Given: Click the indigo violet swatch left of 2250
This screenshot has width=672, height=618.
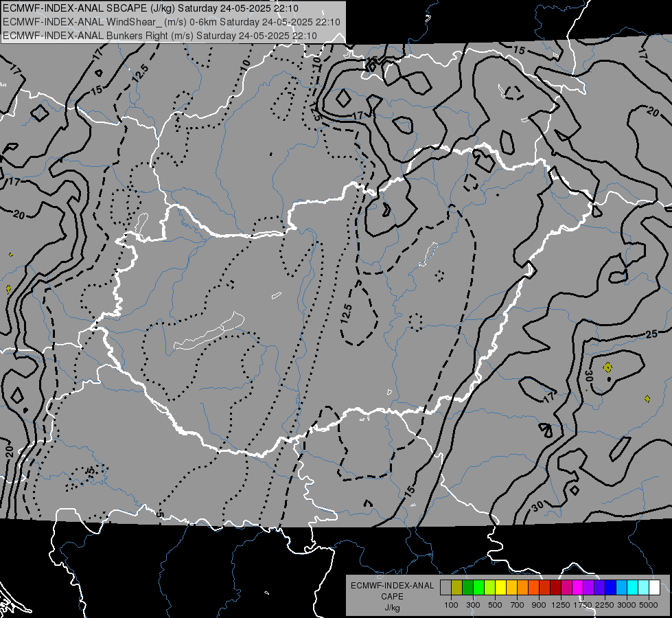Looking at the screenshot, I should (599, 587).
